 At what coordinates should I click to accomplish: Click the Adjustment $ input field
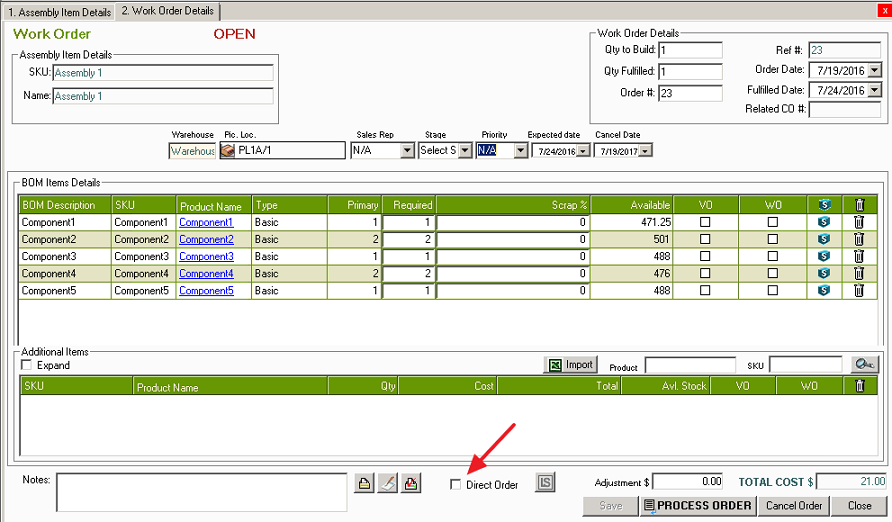tap(688, 482)
